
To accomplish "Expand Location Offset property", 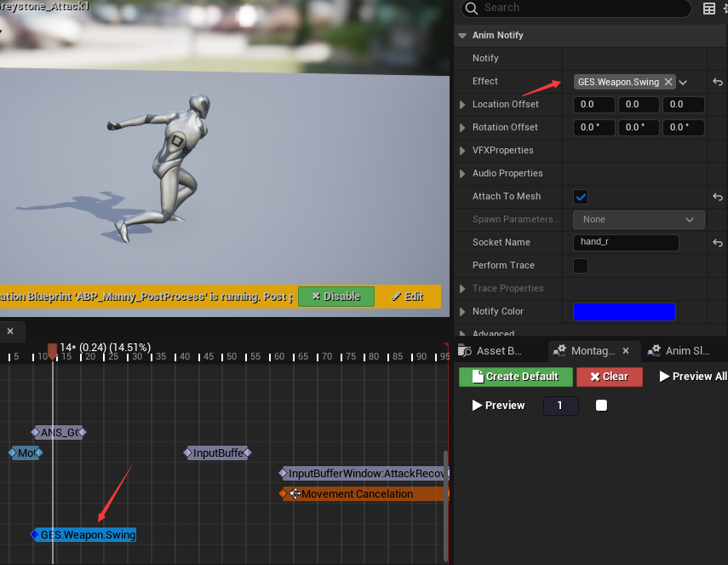I will [x=462, y=105].
